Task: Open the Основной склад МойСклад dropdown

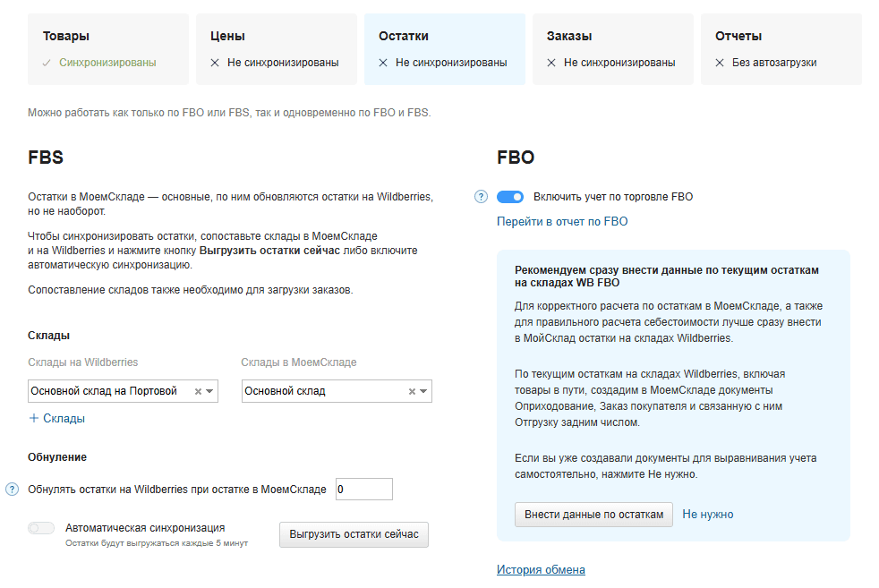Action: click(423, 391)
